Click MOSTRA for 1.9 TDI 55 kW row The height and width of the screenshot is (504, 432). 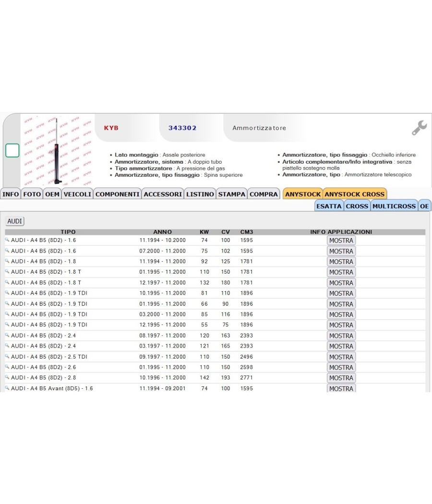click(341, 325)
